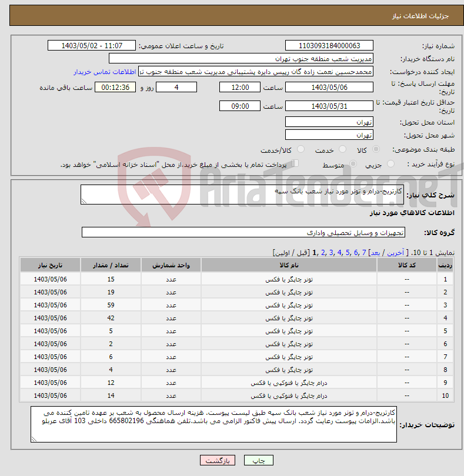The height and width of the screenshot is (476, 464).
Task: Open اطلاعات تماس خریدار link
Action: tap(105, 72)
